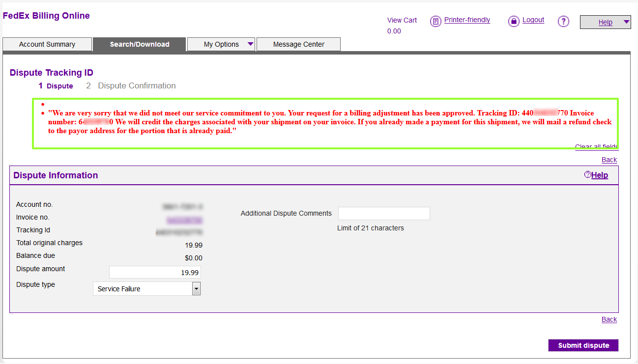This screenshot has height=364, width=638.
Task: Click the Dispute Information section heading
Action: point(56,175)
